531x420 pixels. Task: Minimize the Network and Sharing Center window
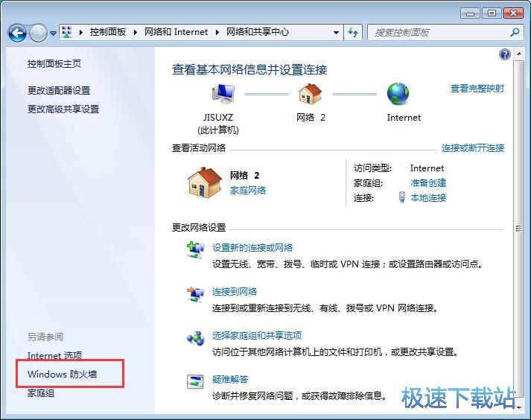(470, 13)
